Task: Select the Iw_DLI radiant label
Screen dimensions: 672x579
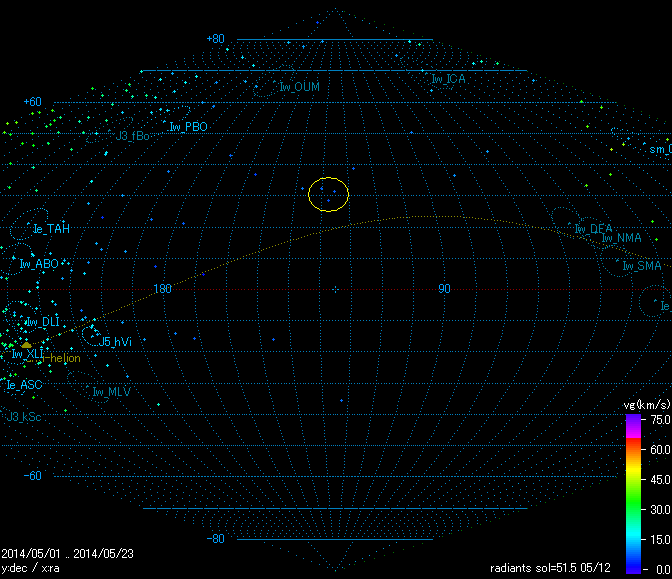Action: (x=43, y=322)
